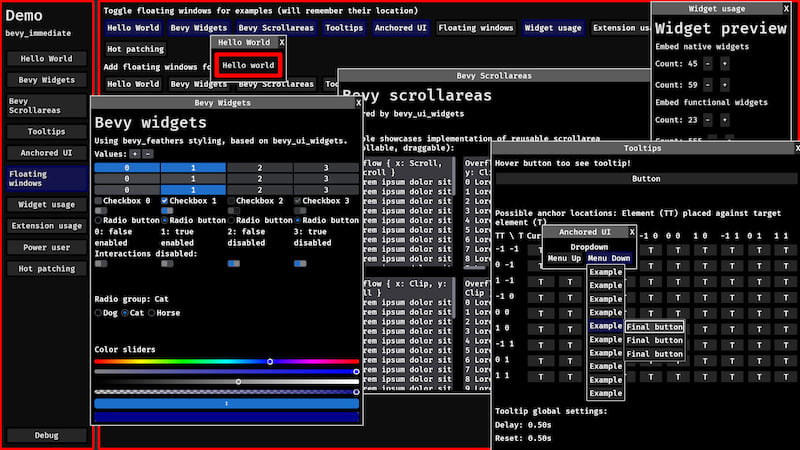Viewport: 800px width, 450px height.
Task: Close the Bevy Widgets window
Action: (358, 103)
